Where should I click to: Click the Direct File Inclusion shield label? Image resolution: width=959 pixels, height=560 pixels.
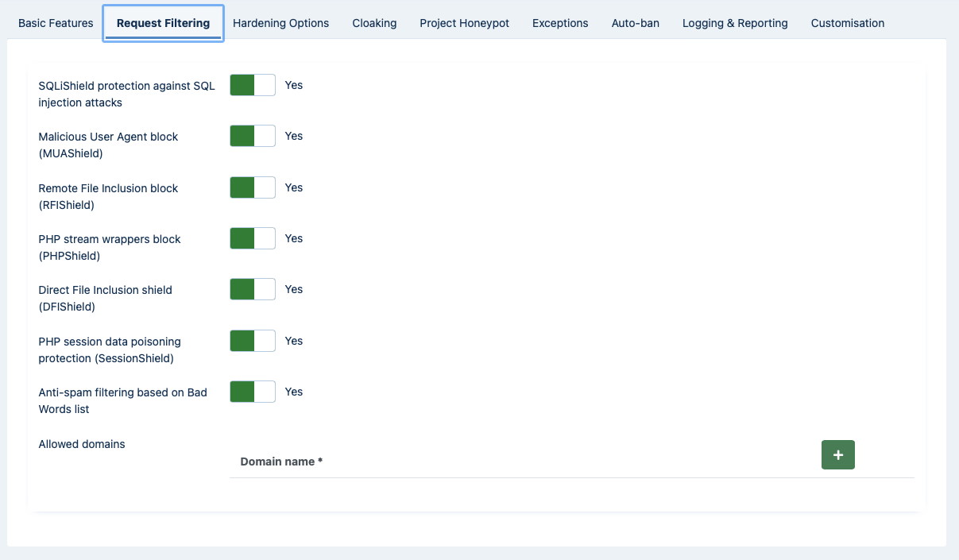pos(105,298)
